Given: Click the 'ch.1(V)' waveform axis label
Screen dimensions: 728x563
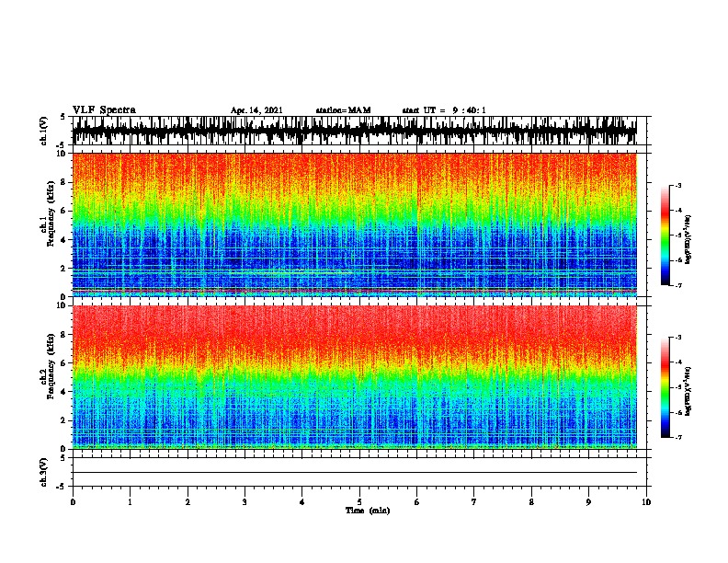Looking at the screenshot, I should [x=44, y=131].
